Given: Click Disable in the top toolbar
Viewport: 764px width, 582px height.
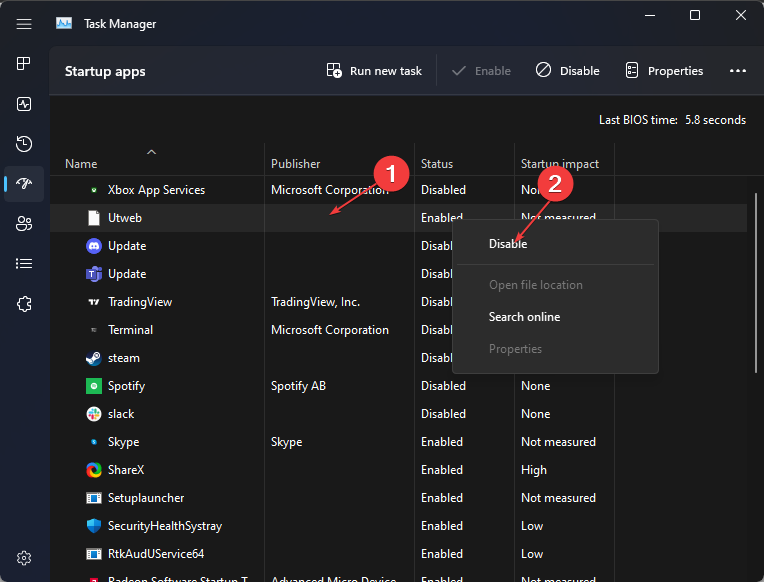Looking at the screenshot, I should (568, 71).
